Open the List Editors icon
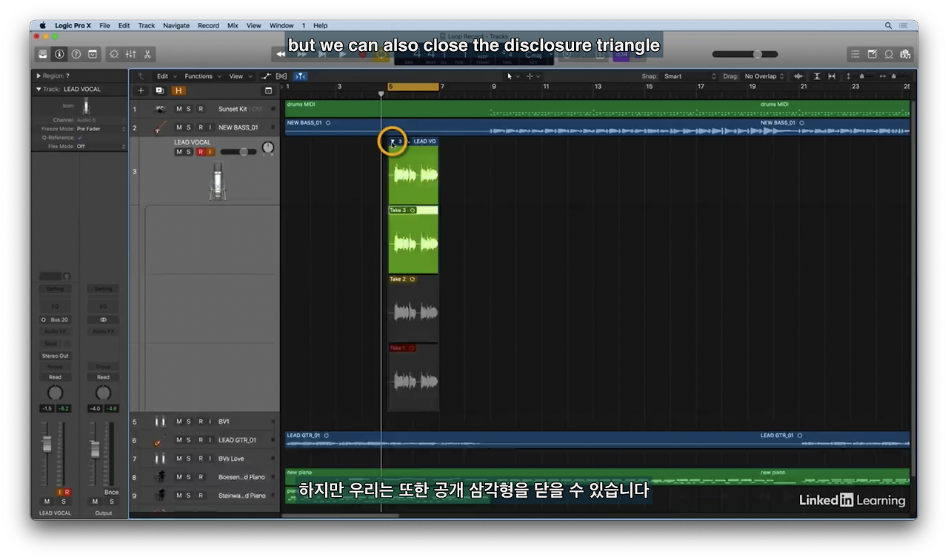 [855, 54]
